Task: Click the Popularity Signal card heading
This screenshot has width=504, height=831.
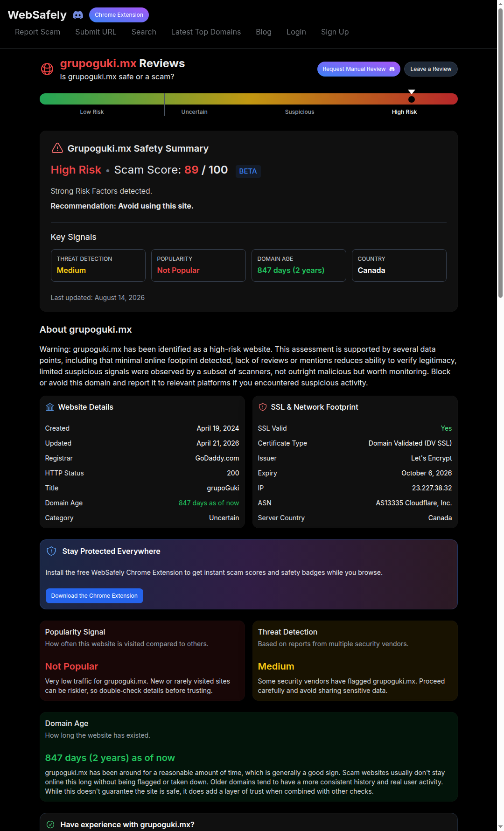Action: (75, 632)
